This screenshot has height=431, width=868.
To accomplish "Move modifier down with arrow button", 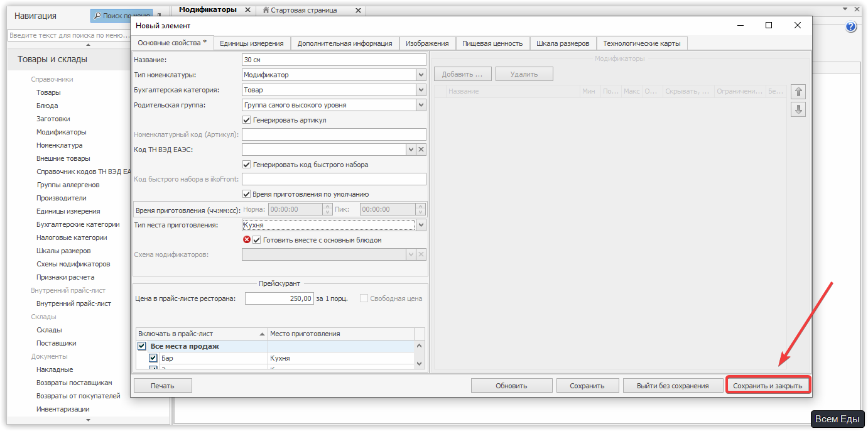I will coord(798,109).
